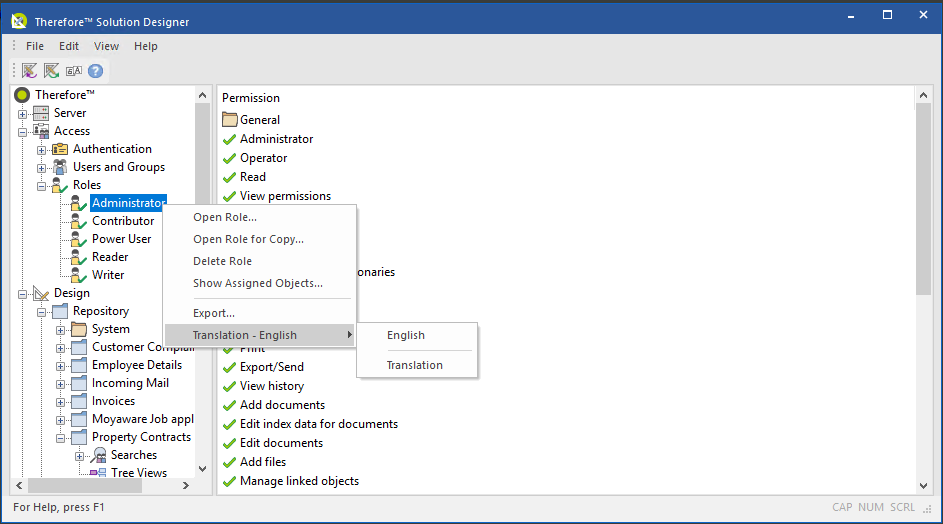943x524 pixels.
Task: Click the Therefore app icon in title bar
Action: click(x=19, y=22)
